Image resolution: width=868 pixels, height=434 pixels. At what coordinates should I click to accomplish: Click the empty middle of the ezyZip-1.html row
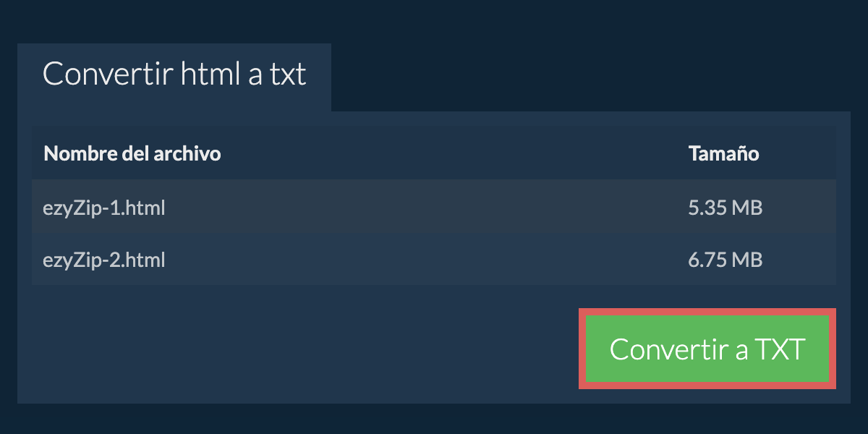[x=427, y=208]
